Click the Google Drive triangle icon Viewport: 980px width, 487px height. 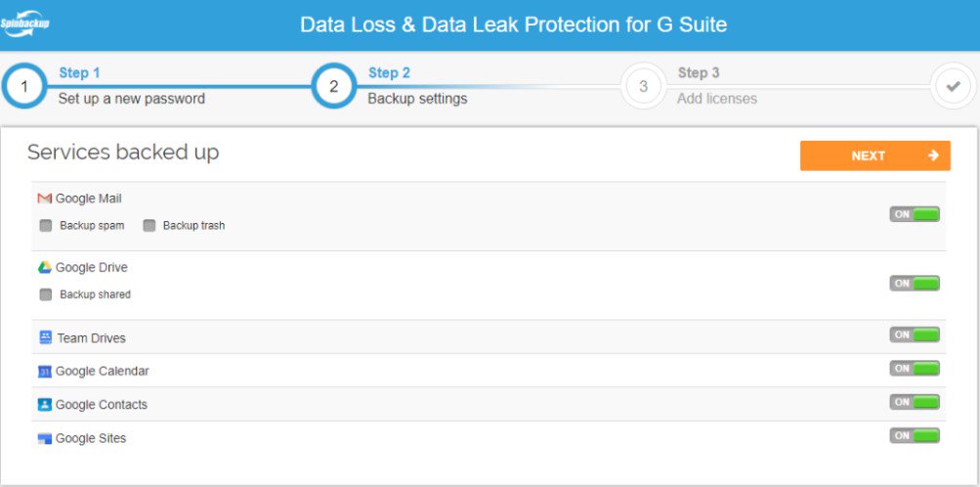pos(44,268)
